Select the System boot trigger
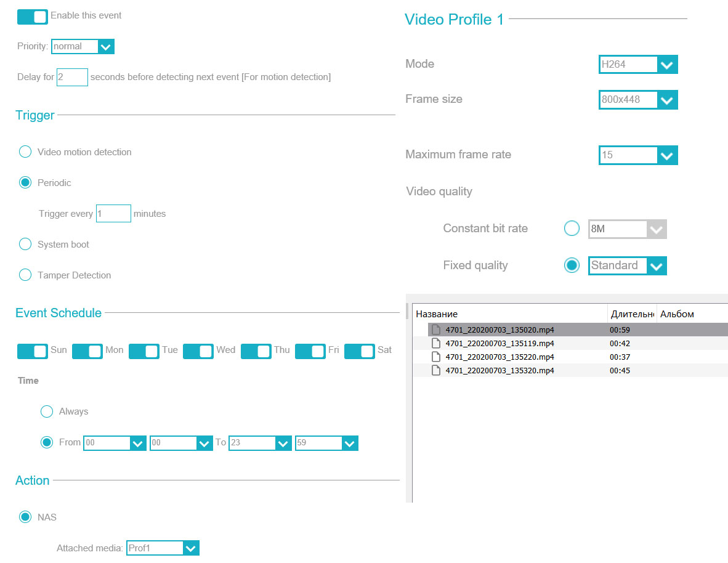This screenshot has width=728, height=563. [x=25, y=245]
